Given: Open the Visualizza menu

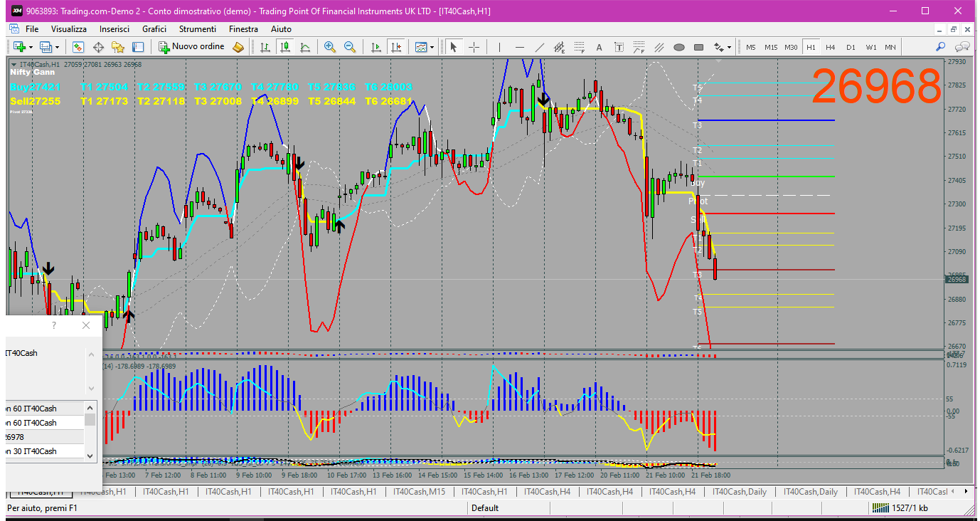Looking at the screenshot, I should coord(69,29).
